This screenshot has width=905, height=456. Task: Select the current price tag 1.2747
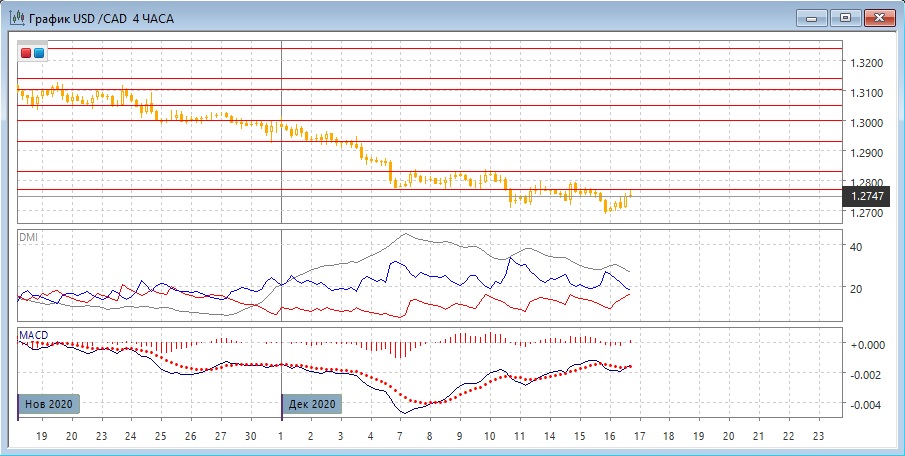pos(867,198)
